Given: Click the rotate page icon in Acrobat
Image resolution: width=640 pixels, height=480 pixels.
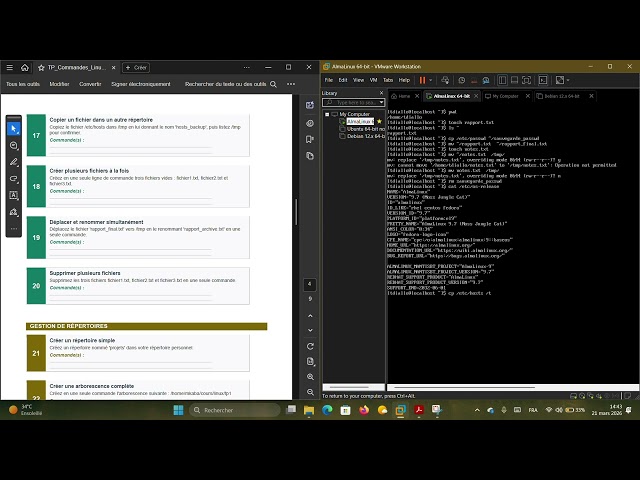Looking at the screenshot, I should [x=310, y=346].
